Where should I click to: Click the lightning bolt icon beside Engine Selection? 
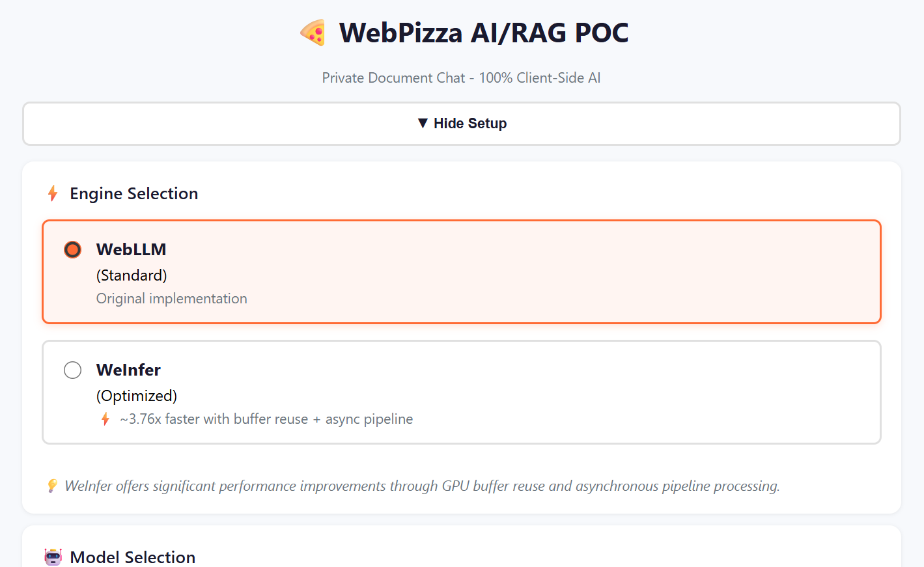click(x=53, y=193)
